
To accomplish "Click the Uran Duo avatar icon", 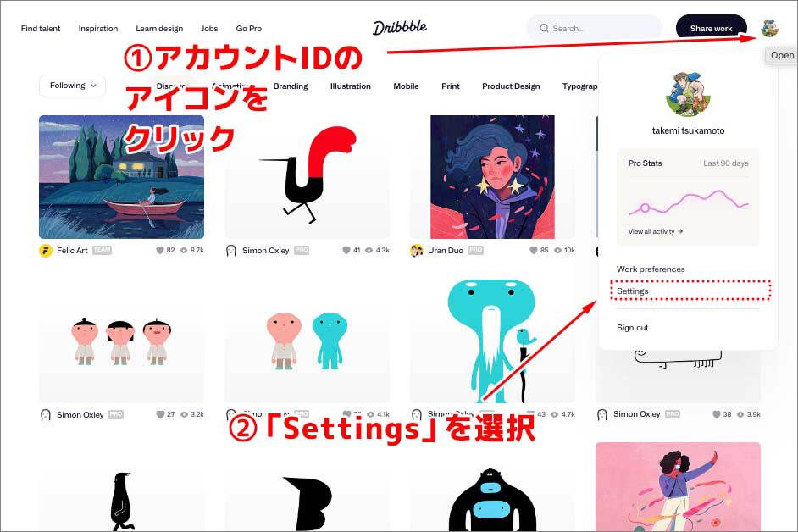I will tap(417, 250).
